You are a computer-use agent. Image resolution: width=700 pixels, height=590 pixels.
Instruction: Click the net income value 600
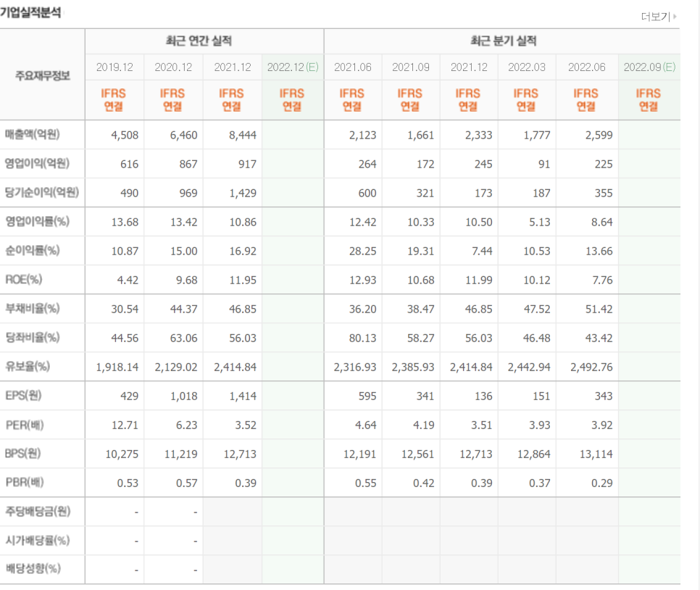coord(367,194)
